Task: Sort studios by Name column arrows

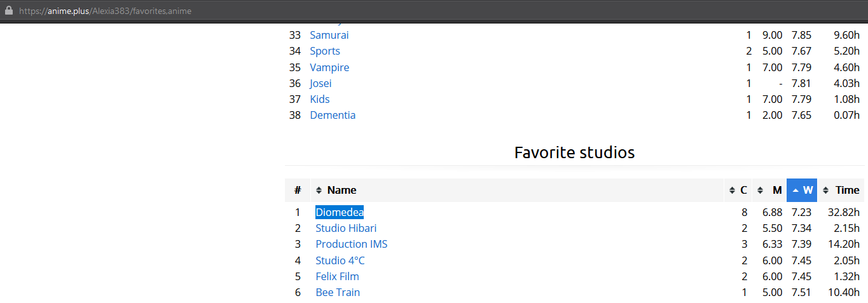Action: click(319, 190)
